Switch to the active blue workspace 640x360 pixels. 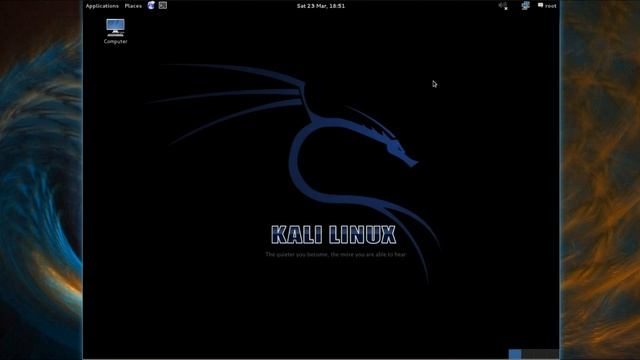(x=515, y=354)
